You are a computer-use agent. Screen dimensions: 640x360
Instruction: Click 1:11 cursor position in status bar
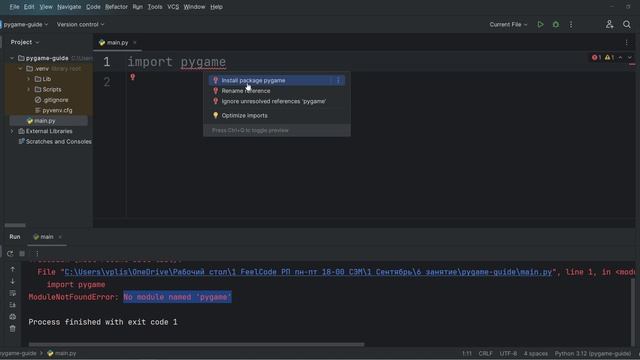pos(467,353)
